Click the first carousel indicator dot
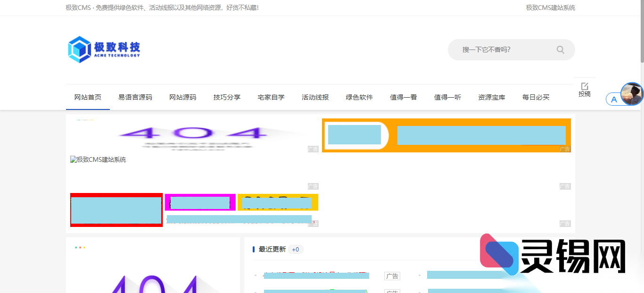The width and height of the screenshot is (644, 293). 75,247
